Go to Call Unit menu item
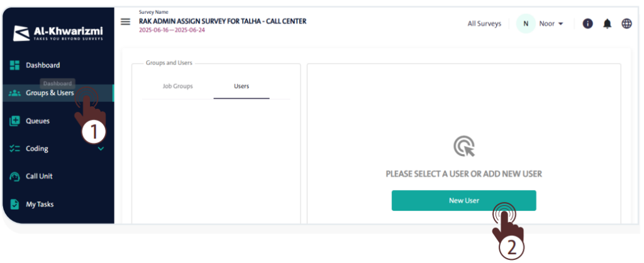644x263 pixels. [39, 177]
